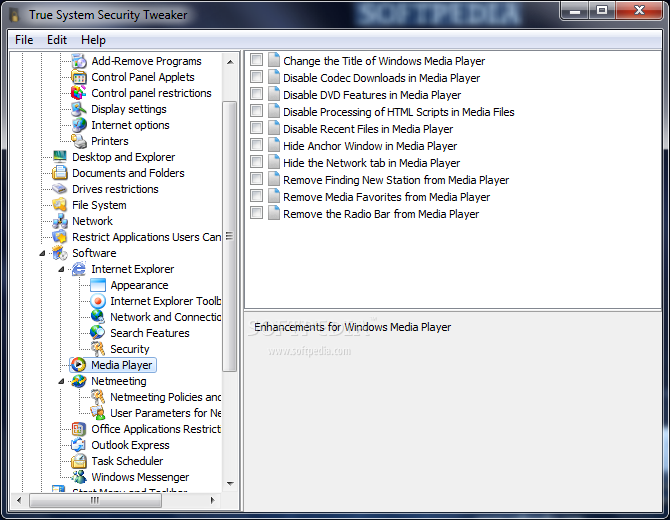The width and height of the screenshot is (670, 520).
Task: Click the Media Player icon in tree
Action: 79,365
